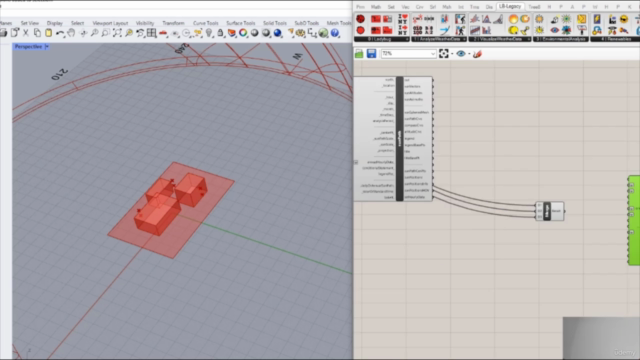Click the blue Save floppy icon in Grasshopper

point(371,53)
